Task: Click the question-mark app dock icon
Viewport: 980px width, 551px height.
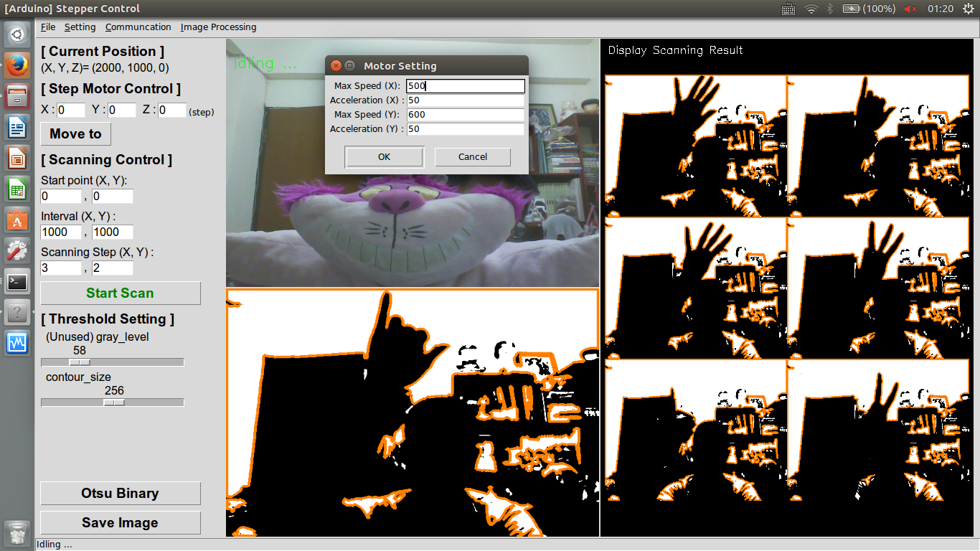Action: click(17, 314)
